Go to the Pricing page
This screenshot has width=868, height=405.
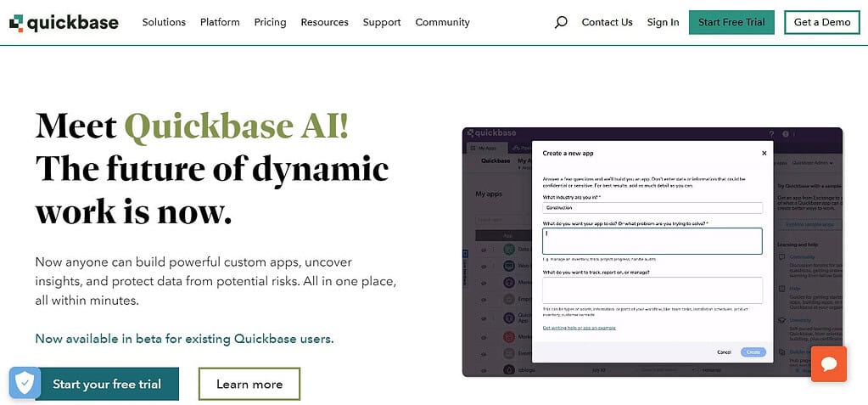point(270,22)
